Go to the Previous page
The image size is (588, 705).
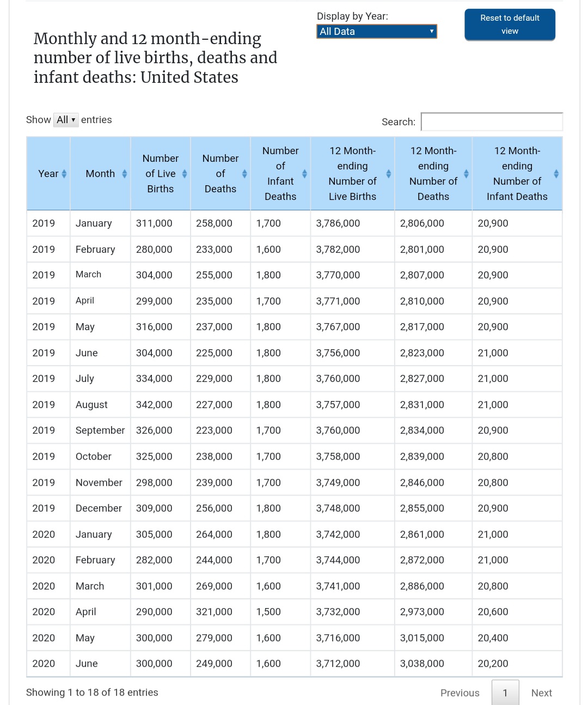point(460,692)
